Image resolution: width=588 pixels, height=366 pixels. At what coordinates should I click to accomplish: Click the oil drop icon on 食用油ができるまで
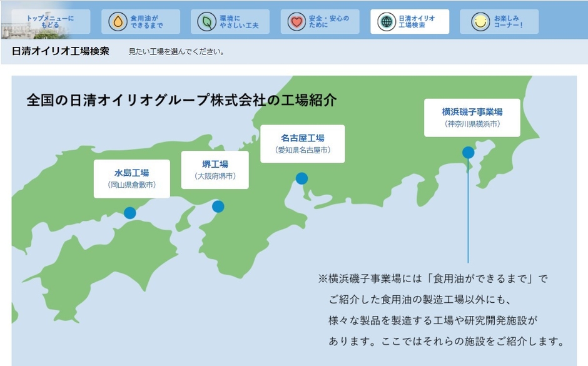tap(116, 20)
